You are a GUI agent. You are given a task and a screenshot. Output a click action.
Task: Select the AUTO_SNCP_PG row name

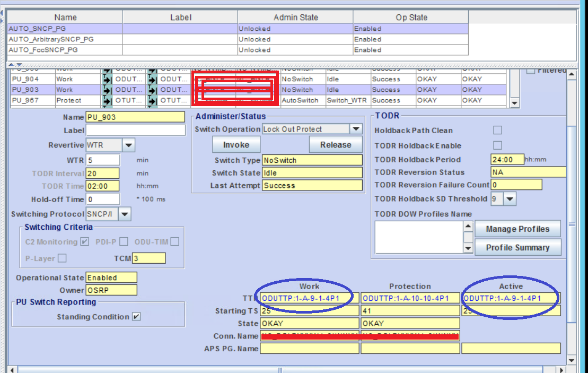[37, 29]
